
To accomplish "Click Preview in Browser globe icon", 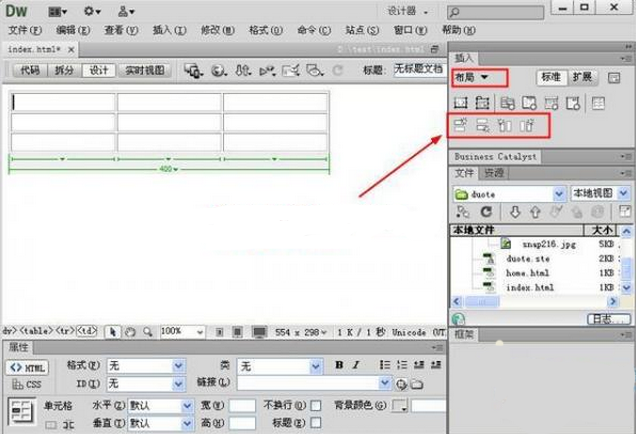I will click(218, 70).
